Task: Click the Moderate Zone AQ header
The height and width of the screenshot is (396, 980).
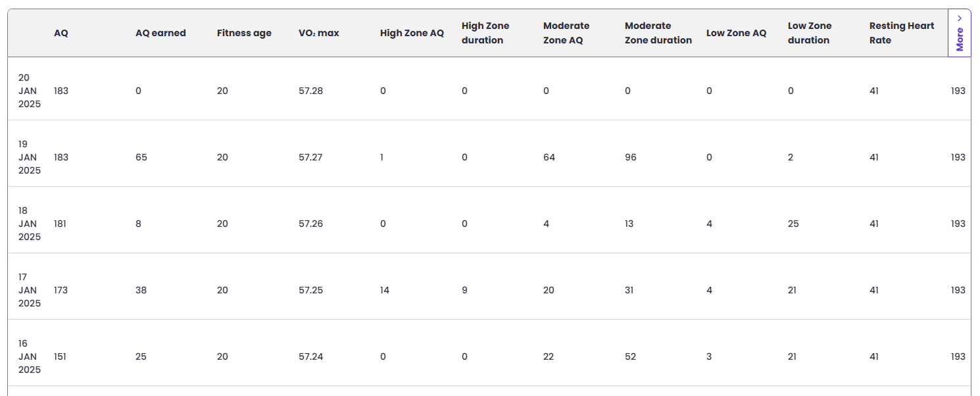Action: coord(566,33)
